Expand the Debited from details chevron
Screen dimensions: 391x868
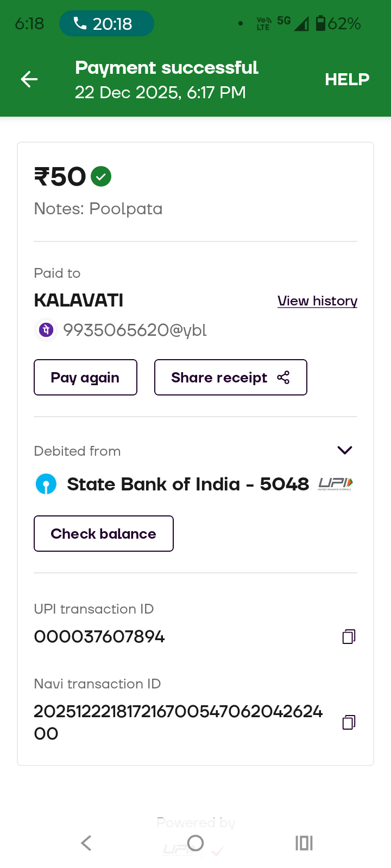345,450
